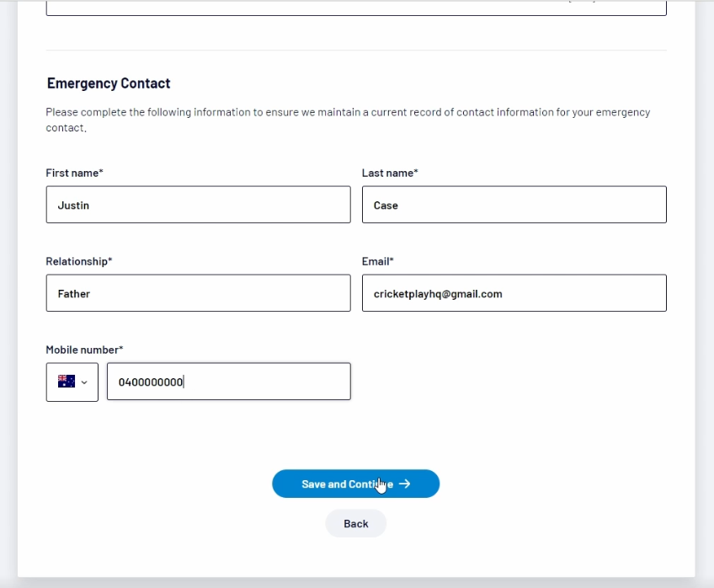
Task: Click the "First name*" label
Action: (x=74, y=173)
